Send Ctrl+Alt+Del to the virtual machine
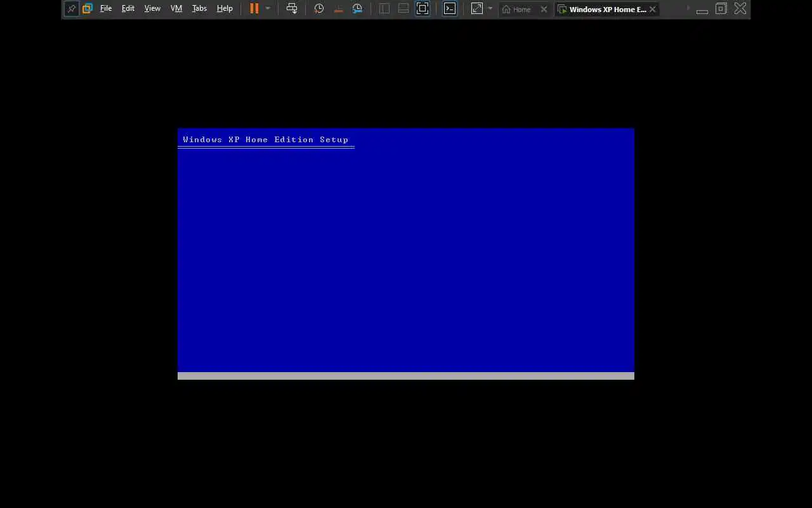The image size is (812, 508). pos(292,9)
